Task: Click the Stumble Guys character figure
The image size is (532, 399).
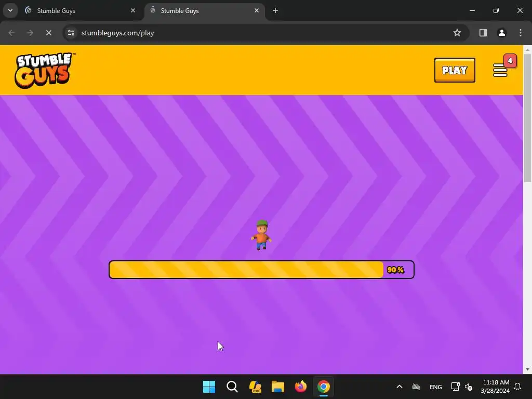Action: point(261,235)
